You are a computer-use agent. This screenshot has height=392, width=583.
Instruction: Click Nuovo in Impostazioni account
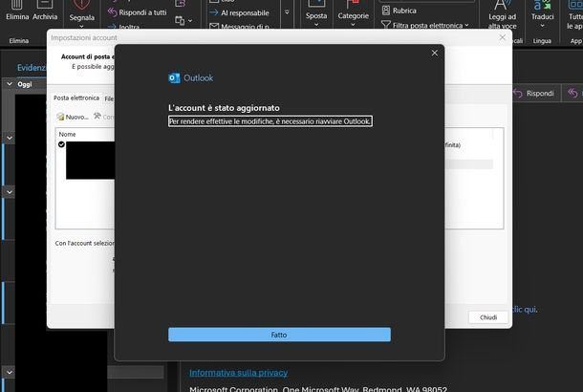click(73, 117)
